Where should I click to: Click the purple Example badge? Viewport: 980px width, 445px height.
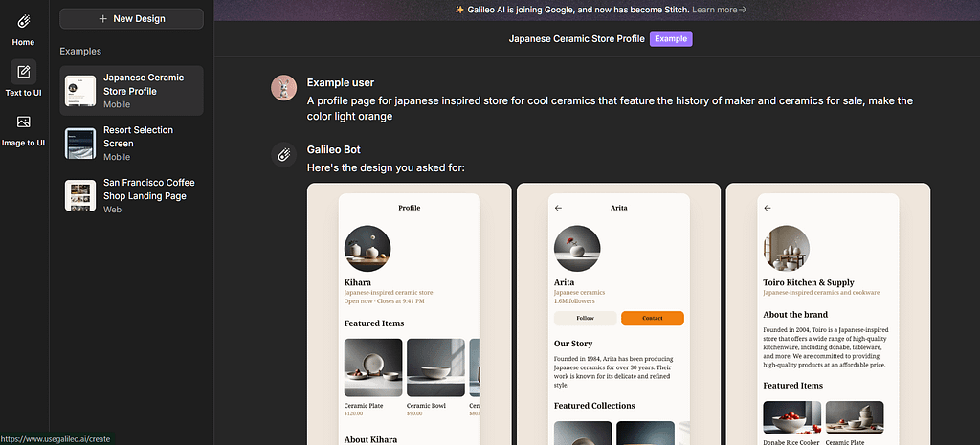(x=670, y=39)
